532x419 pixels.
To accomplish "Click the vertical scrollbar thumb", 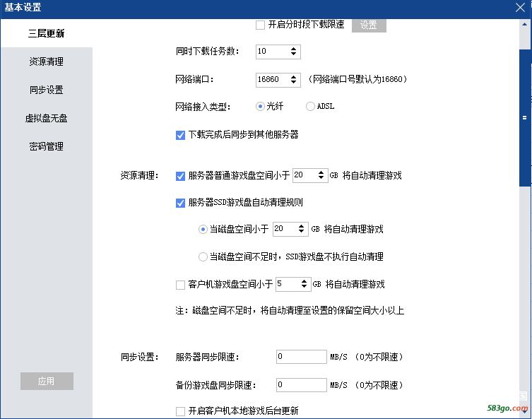I will click(x=524, y=118).
